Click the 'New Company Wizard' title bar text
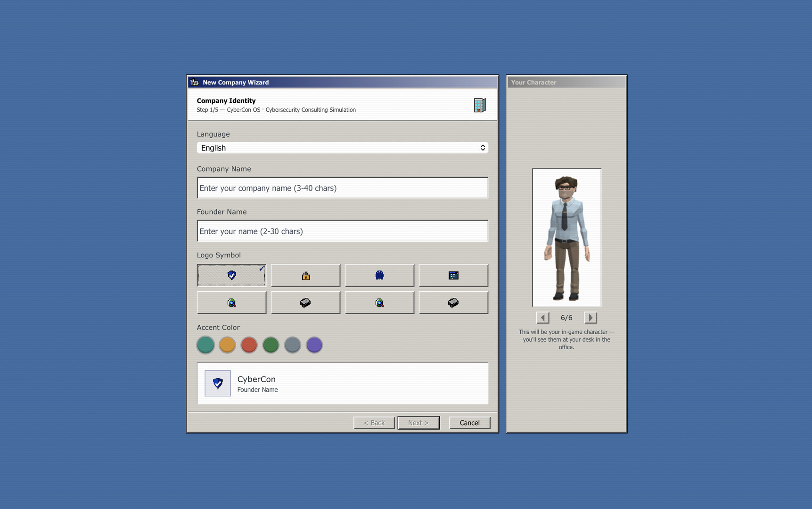This screenshot has height=509, width=812. (236, 82)
